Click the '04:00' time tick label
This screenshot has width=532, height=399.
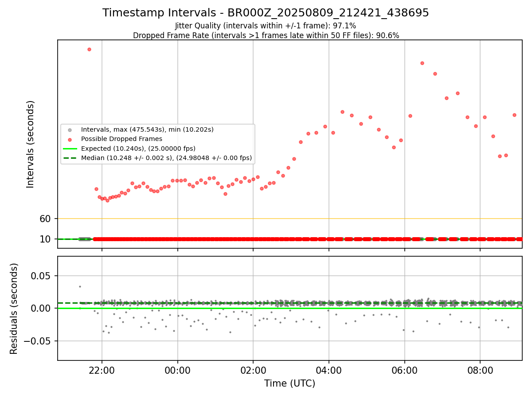(329, 370)
